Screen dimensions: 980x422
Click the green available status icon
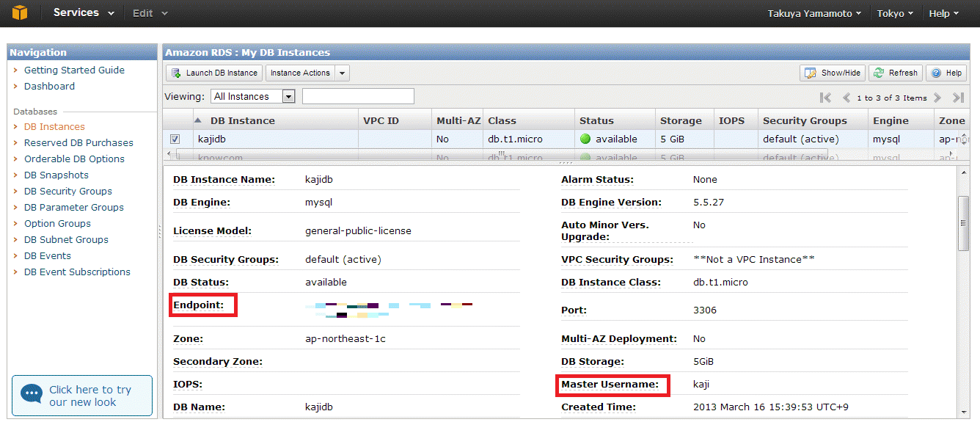585,139
